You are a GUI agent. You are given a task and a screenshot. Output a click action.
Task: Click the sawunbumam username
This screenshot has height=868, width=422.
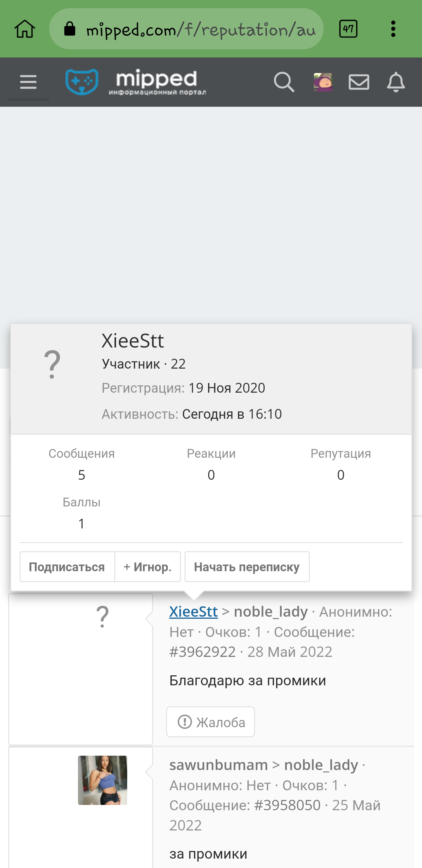pyautogui.click(x=219, y=765)
